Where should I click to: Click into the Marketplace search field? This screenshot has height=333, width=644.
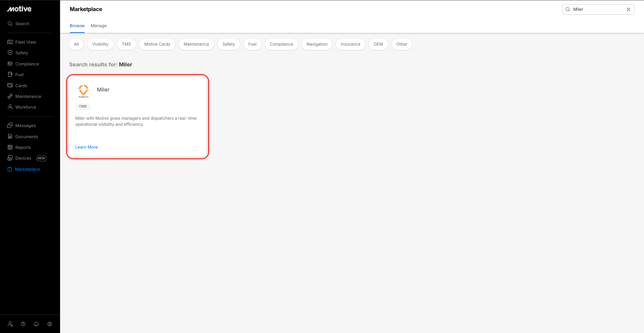[x=598, y=9]
